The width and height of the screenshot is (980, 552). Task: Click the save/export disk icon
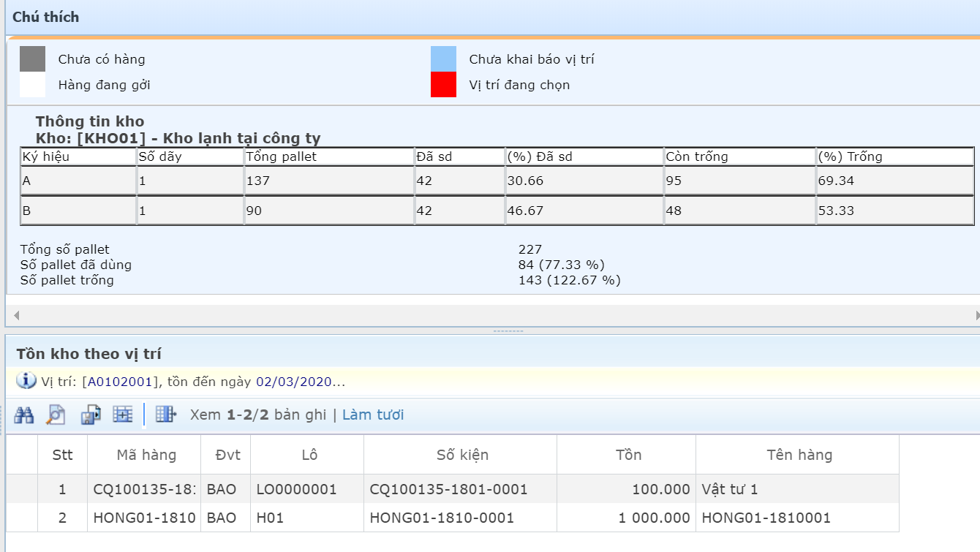[91, 415]
